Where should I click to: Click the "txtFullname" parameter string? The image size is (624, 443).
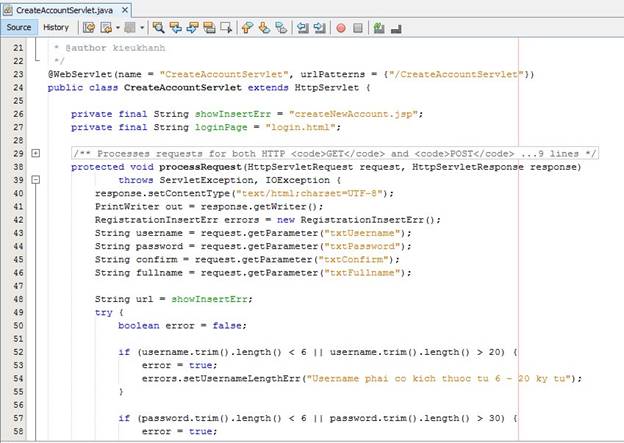(x=362, y=273)
